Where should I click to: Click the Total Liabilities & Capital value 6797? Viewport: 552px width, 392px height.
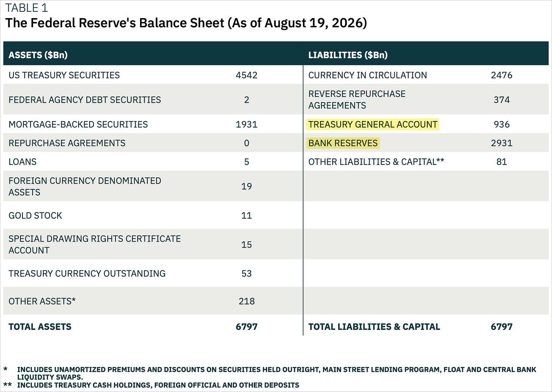[502, 326]
